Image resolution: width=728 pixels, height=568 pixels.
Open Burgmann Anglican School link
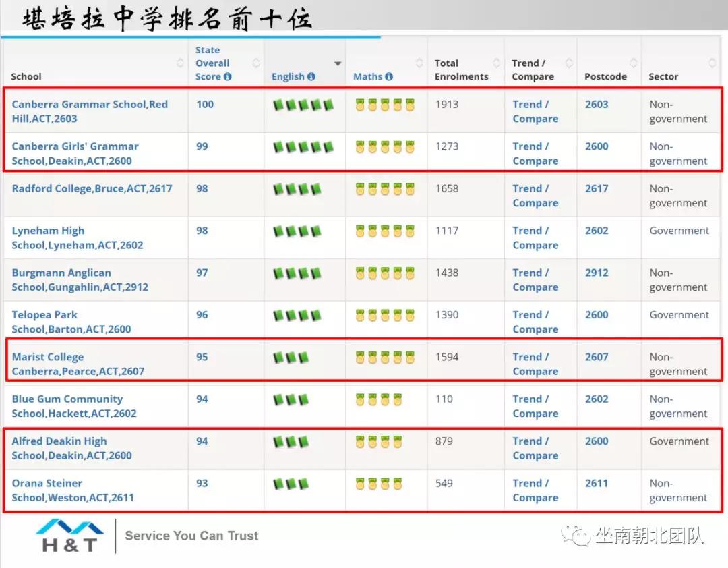pyautogui.click(x=80, y=280)
